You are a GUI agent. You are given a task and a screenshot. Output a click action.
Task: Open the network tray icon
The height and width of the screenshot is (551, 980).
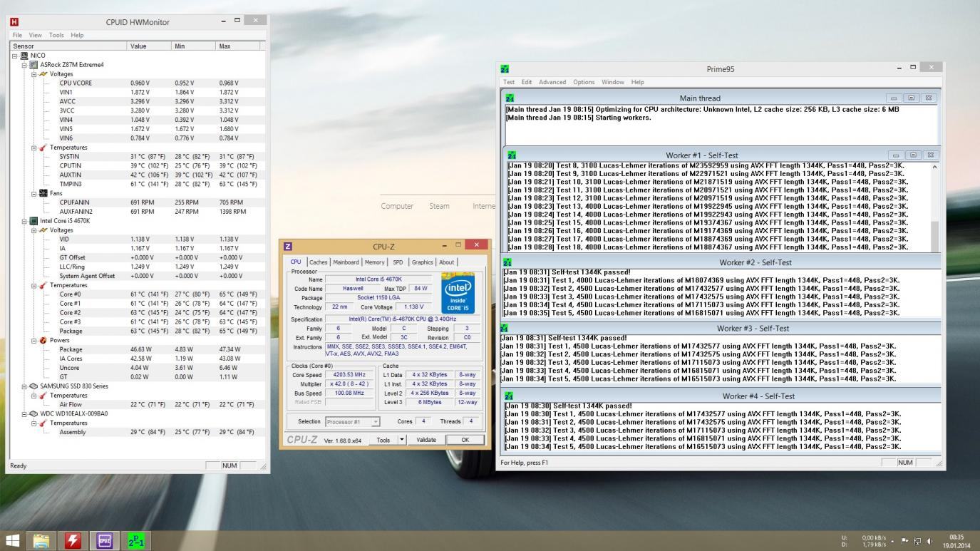pos(917,540)
